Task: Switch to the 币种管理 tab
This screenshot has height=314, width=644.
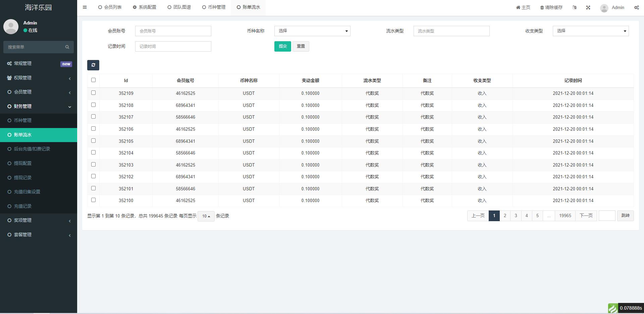Action: point(214,7)
